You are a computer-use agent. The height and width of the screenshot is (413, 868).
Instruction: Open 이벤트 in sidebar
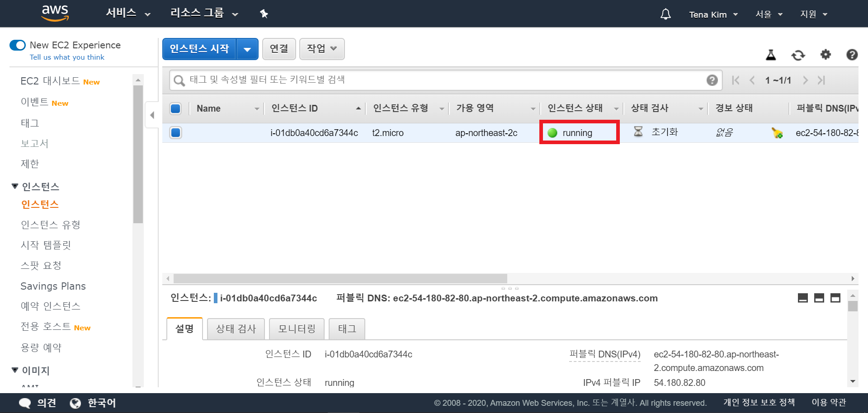click(34, 102)
